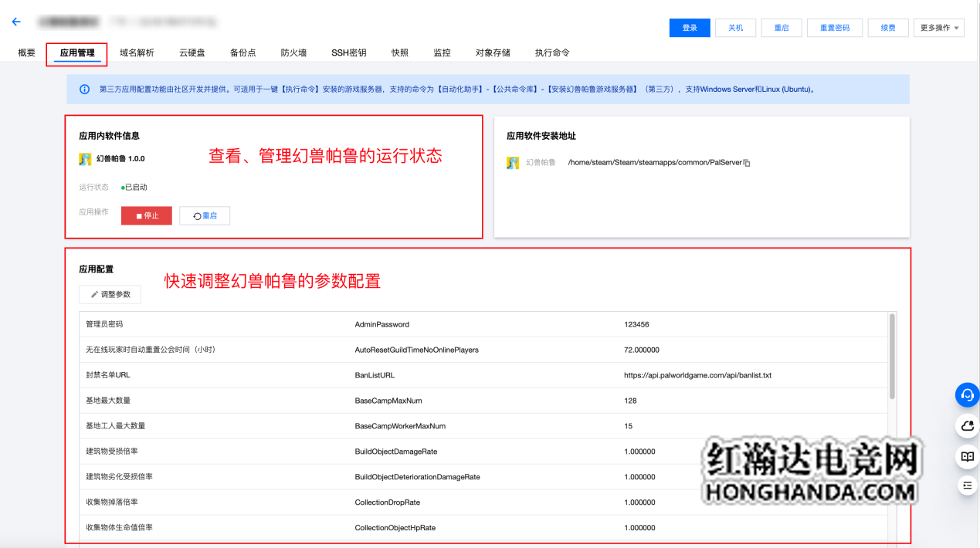
Task: Switch to the 备份点 tab
Action: coord(242,52)
